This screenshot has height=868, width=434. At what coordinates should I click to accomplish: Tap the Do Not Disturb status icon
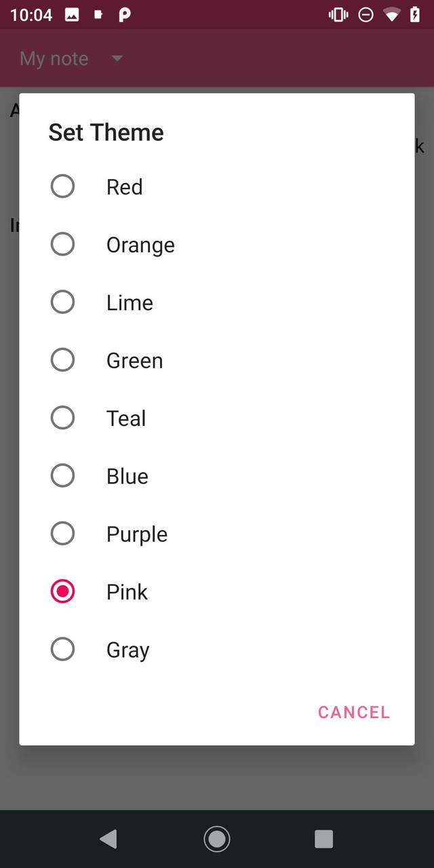tap(366, 14)
